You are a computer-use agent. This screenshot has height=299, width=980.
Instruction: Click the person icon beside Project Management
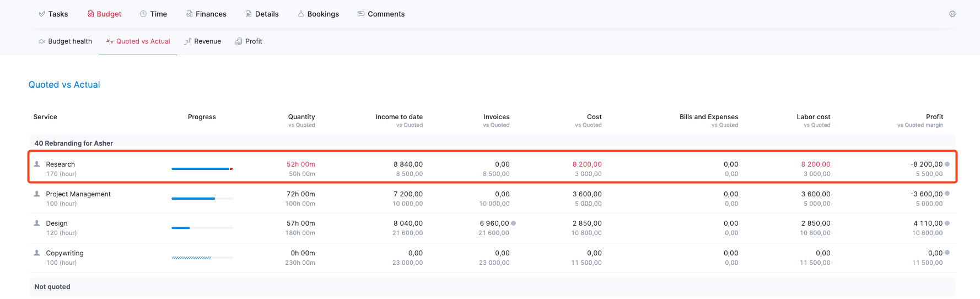(x=37, y=194)
